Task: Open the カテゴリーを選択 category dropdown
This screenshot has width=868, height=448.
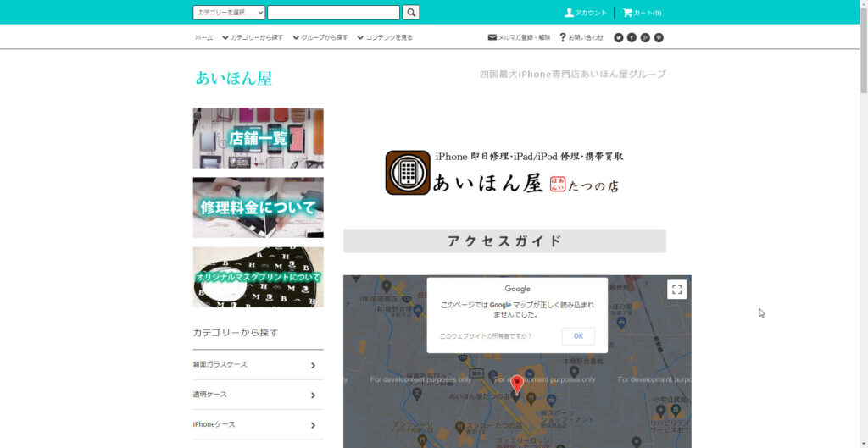Action: click(x=229, y=12)
